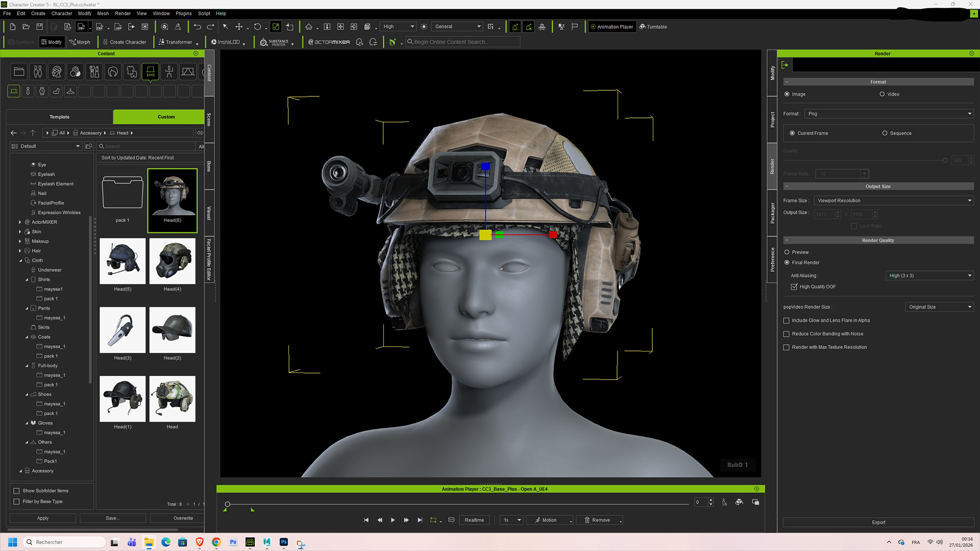Image resolution: width=980 pixels, height=551 pixels.
Task: Click the play button in Animation Player
Action: (x=393, y=520)
